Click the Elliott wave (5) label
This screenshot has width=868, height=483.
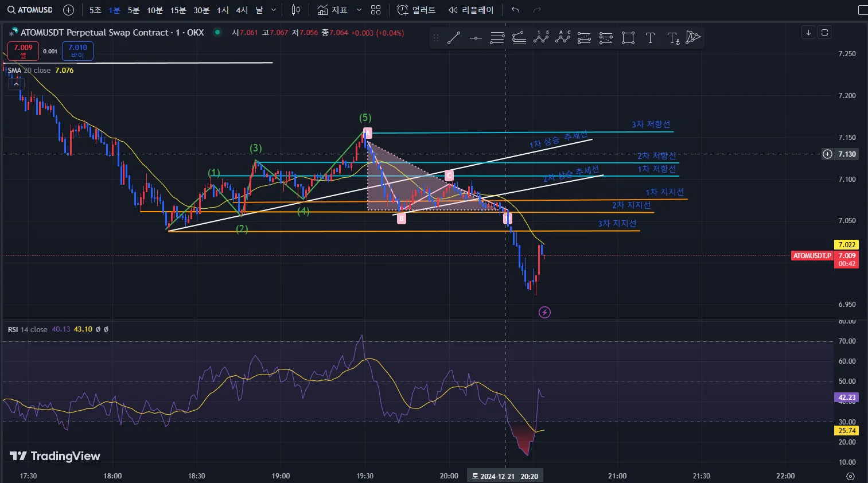click(x=365, y=118)
